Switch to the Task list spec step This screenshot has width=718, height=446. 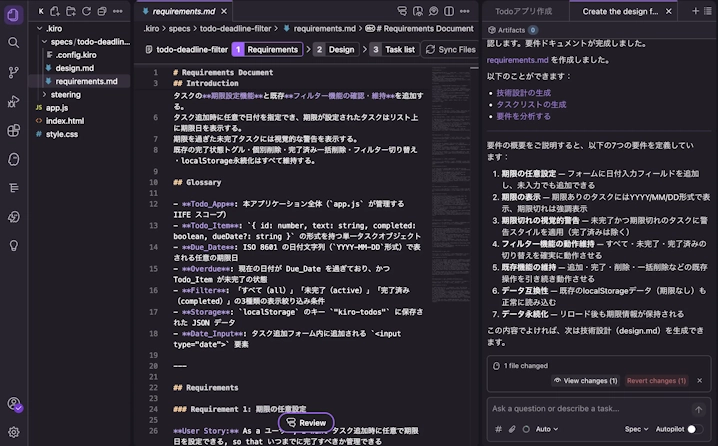click(x=394, y=49)
